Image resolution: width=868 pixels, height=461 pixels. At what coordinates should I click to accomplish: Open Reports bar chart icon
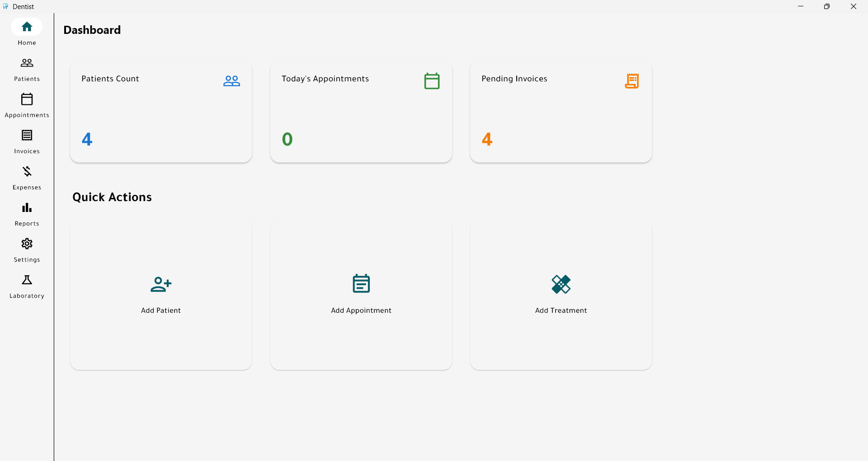click(27, 207)
